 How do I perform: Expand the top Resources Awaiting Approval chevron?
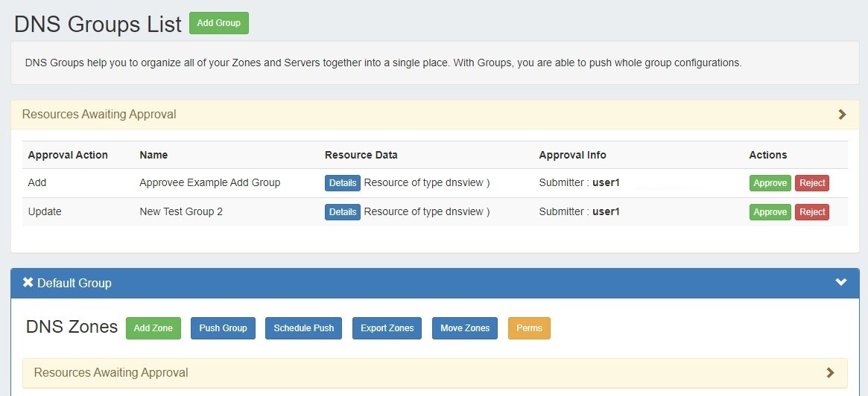[x=842, y=115]
